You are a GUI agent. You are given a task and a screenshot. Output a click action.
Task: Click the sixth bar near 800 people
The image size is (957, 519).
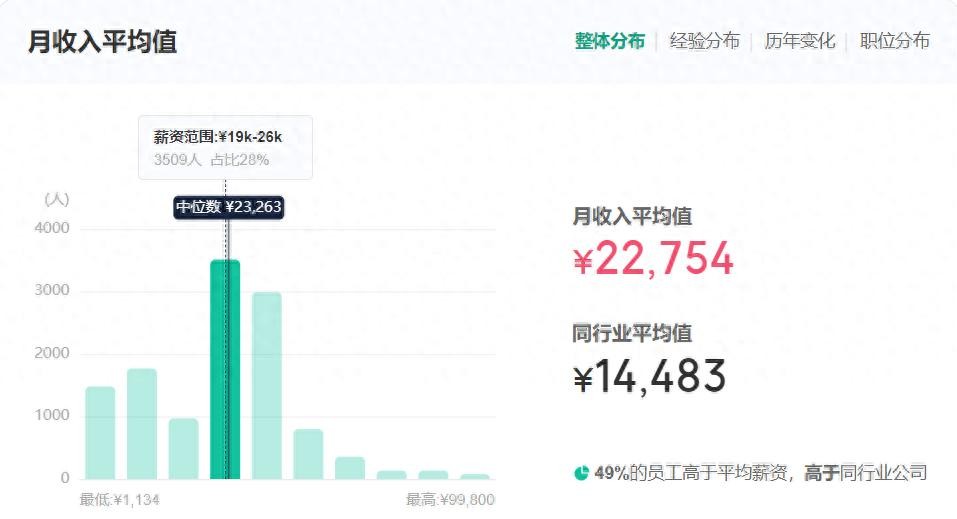308,453
